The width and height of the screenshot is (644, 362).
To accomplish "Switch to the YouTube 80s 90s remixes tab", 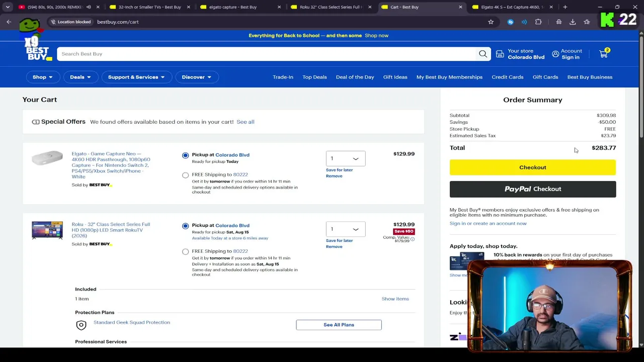I will click(55, 7).
